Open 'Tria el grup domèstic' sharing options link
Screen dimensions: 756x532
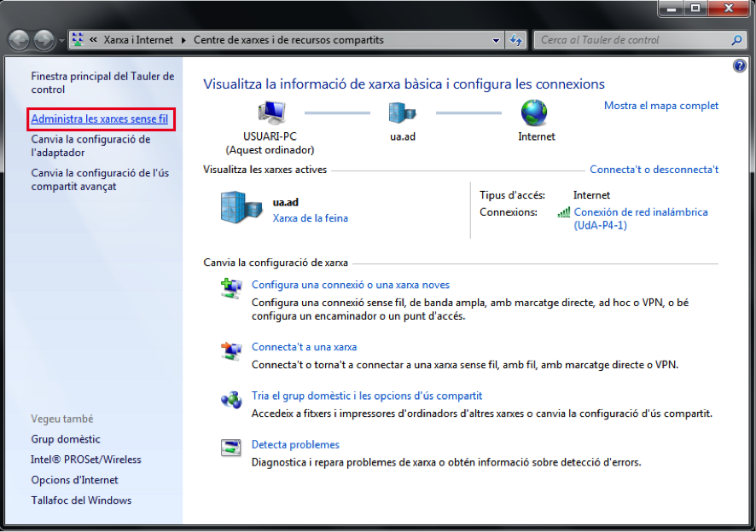(x=367, y=396)
